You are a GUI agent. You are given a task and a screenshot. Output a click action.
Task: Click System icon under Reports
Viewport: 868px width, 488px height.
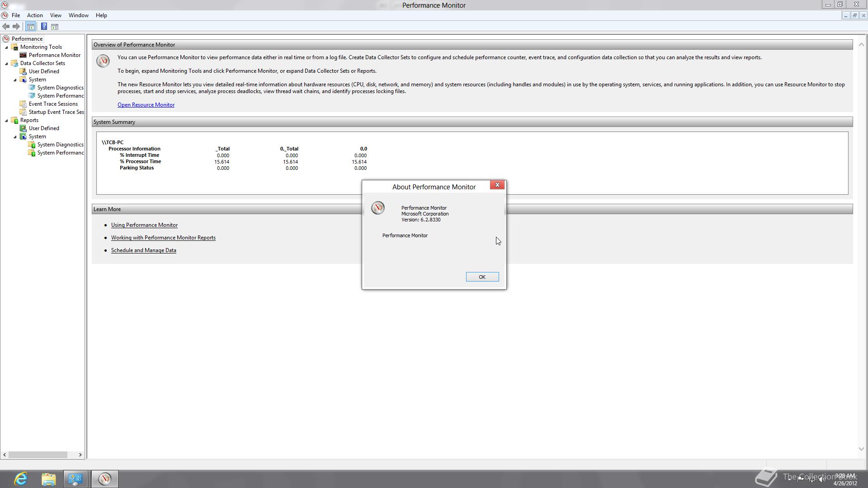pyautogui.click(x=23, y=136)
